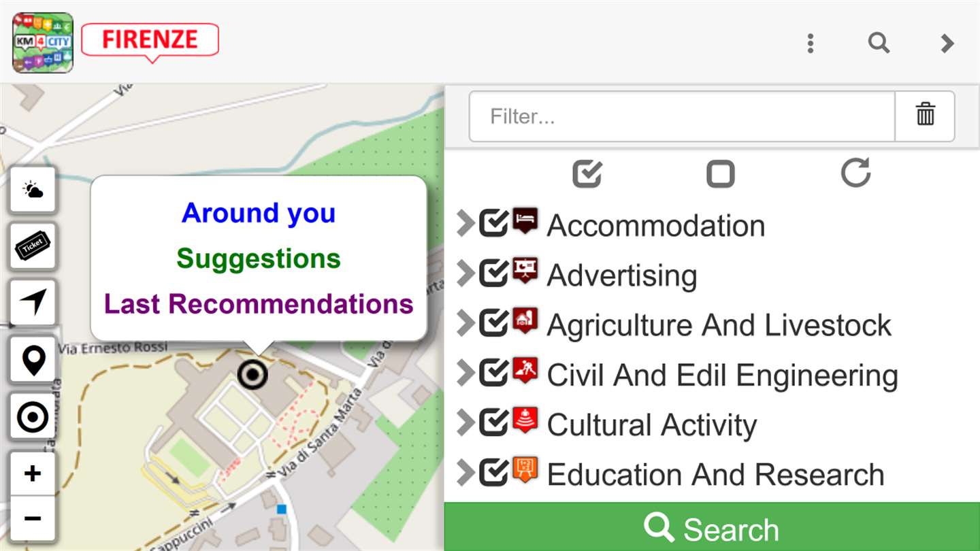Center map using the target icon
Image resolution: width=980 pixels, height=551 pixels.
click(33, 417)
